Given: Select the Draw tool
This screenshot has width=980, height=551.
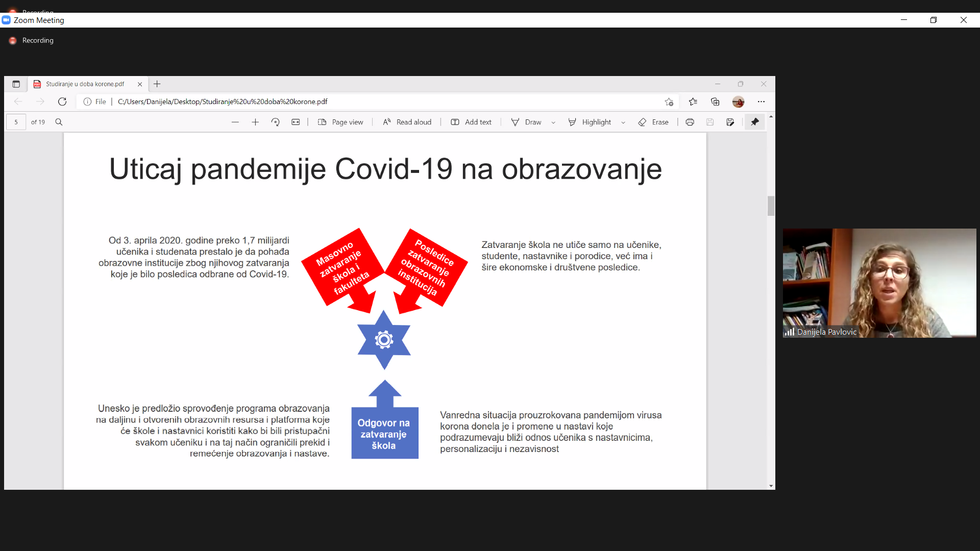Looking at the screenshot, I should (526, 122).
